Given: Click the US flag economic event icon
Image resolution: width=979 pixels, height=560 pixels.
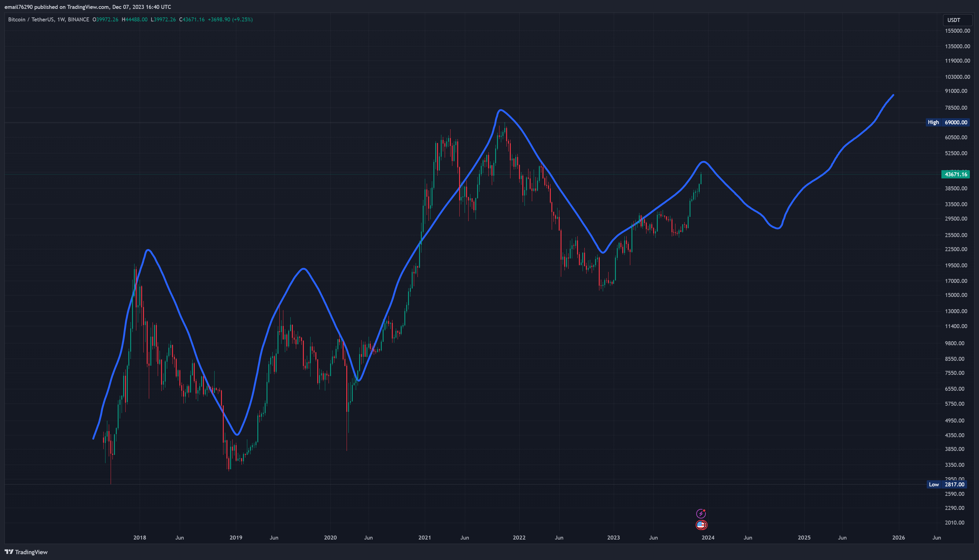Looking at the screenshot, I should point(701,525).
